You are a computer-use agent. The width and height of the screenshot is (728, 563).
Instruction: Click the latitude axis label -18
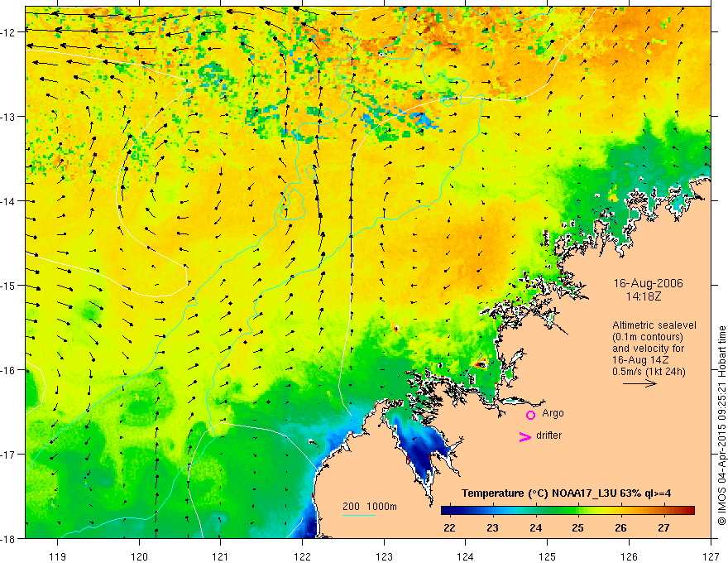point(8,539)
